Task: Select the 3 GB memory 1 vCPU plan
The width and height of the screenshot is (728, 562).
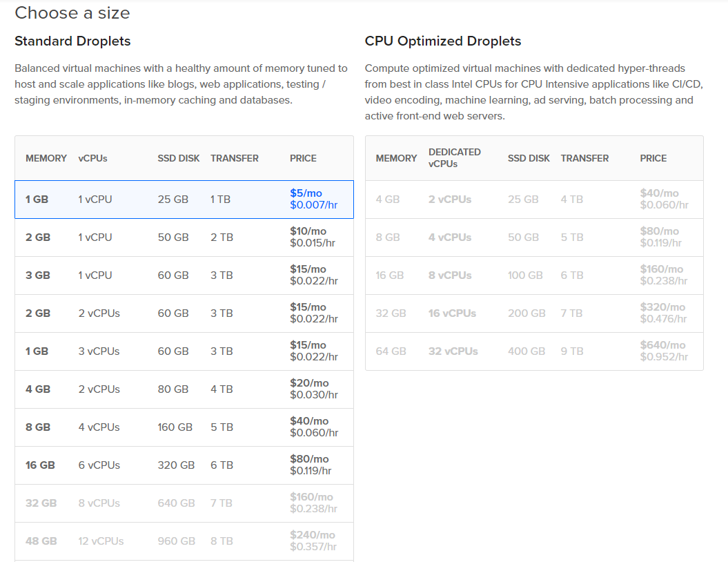Action: point(184,275)
